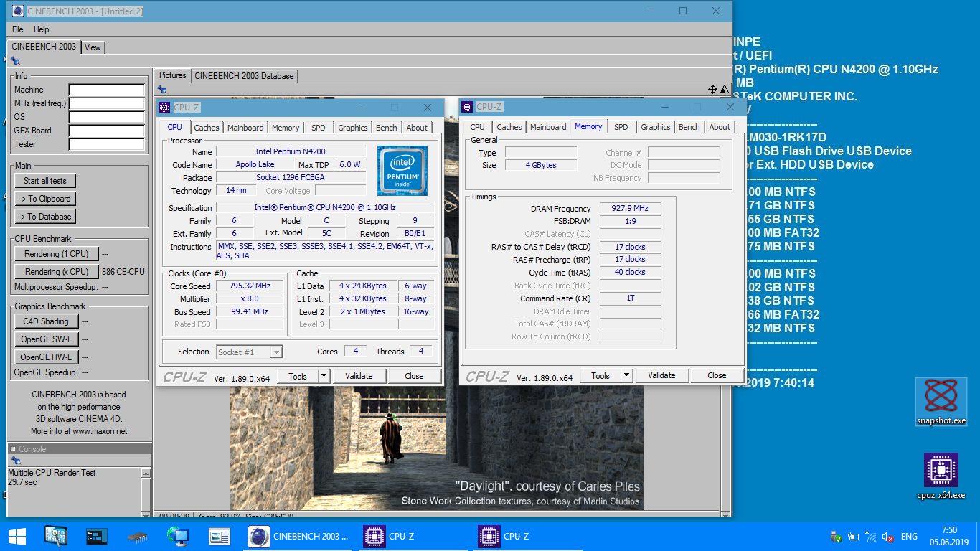Open the File menu in CINEBENCH
The height and width of the screenshot is (551, 980).
[18, 29]
